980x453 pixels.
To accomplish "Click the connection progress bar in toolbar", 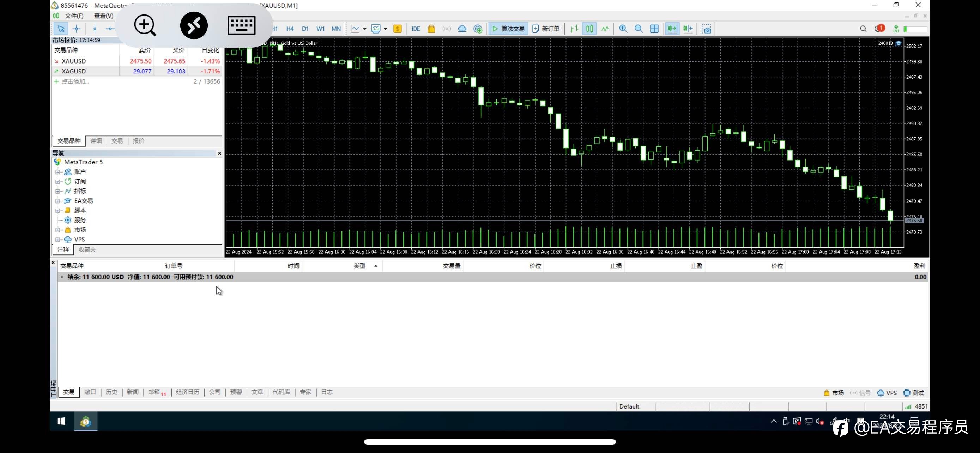I will tap(915, 29).
